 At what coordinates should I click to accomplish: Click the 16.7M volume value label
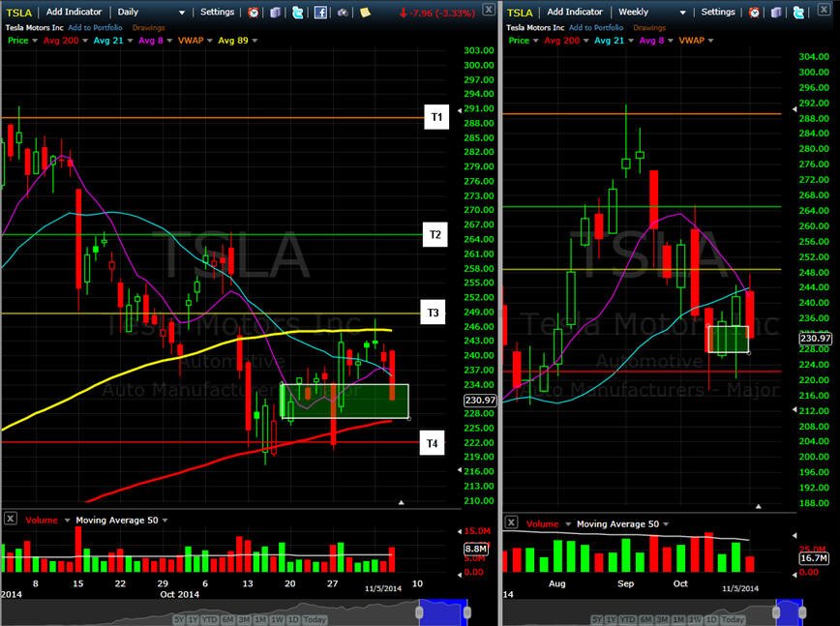pos(813,558)
